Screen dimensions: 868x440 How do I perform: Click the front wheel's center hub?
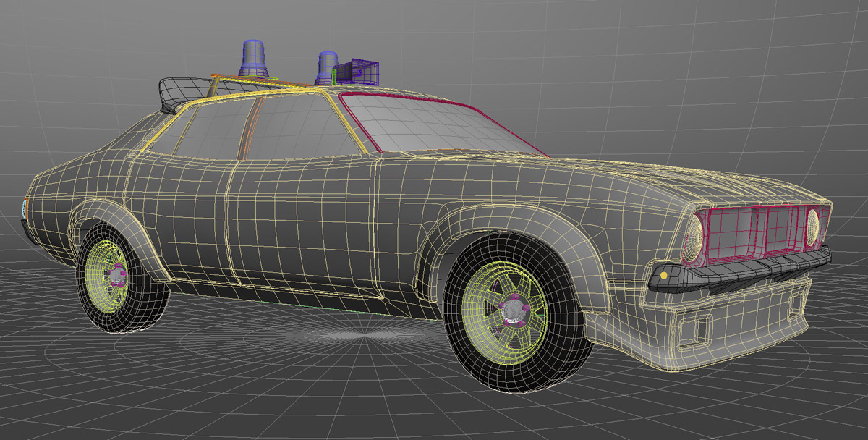point(514,309)
